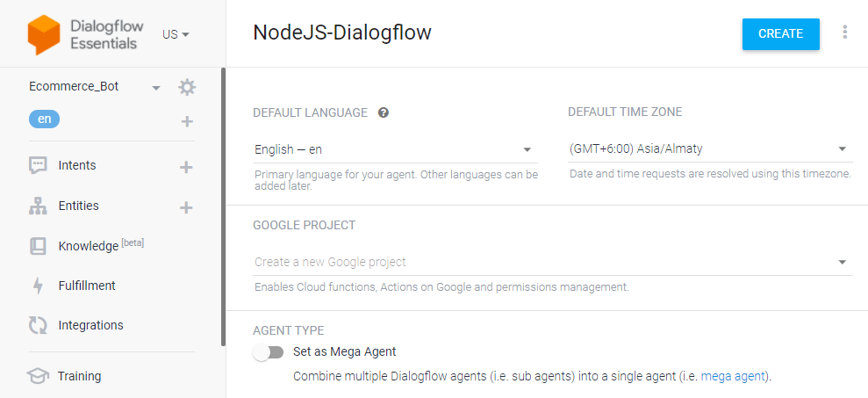Add a language with the plus icon

186,121
